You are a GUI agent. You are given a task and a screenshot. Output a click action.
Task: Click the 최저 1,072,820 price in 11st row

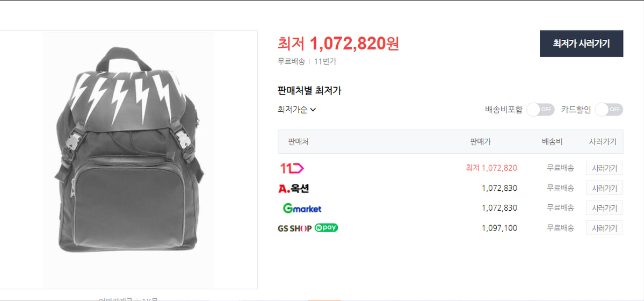pos(491,168)
